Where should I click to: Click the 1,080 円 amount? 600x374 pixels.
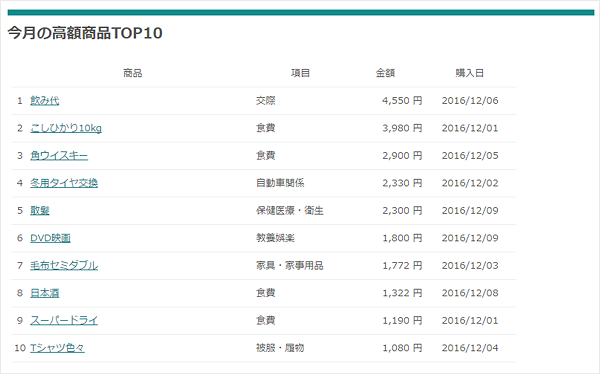402,348
